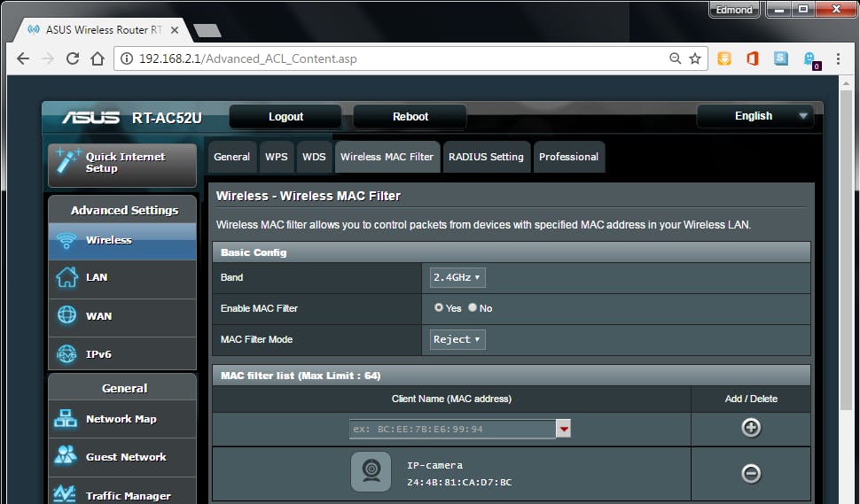860x504 pixels.
Task: Click the IPv6 globe icon
Action: pos(66,354)
